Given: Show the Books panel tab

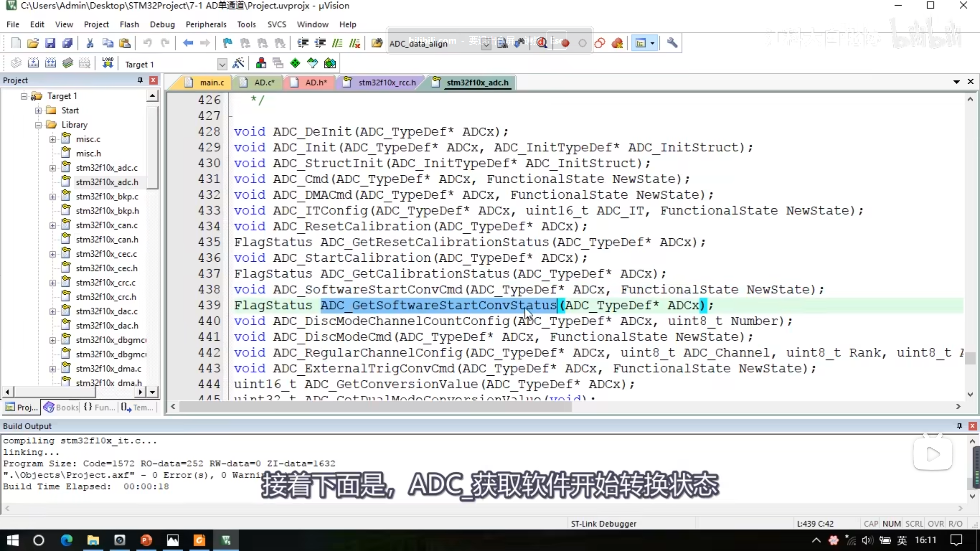Looking at the screenshot, I should [x=61, y=408].
